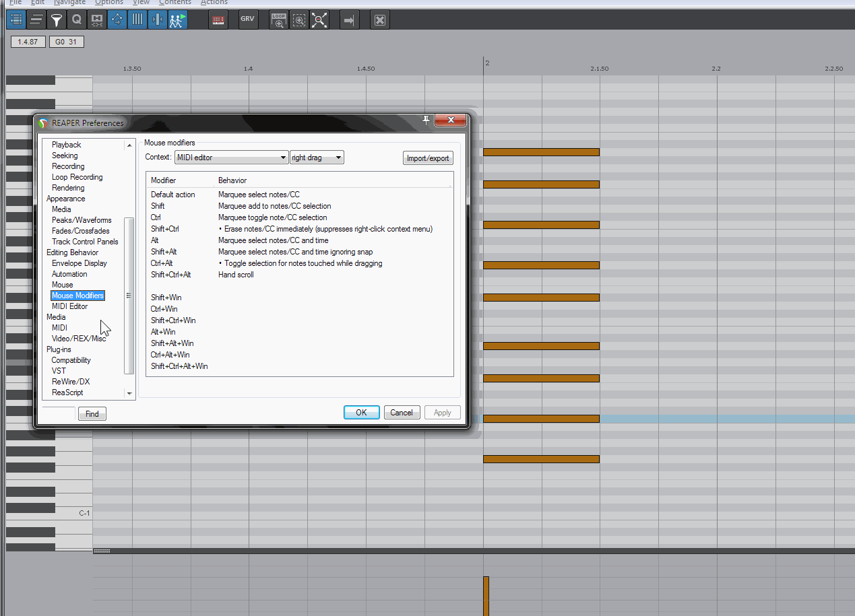Click the Import/export button

[428, 158]
